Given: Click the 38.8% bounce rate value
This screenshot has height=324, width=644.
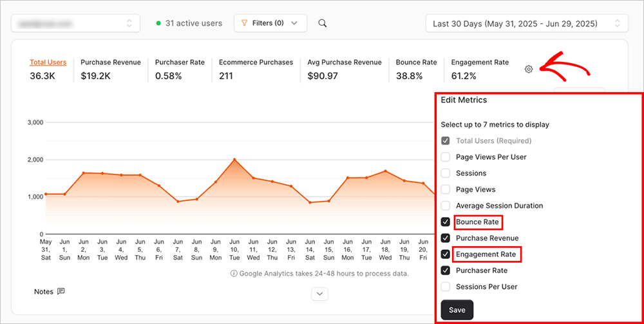Looking at the screenshot, I should pos(409,76).
